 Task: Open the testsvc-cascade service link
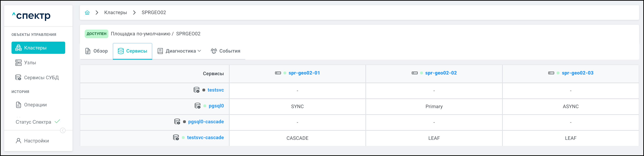[x=205, y=138]
